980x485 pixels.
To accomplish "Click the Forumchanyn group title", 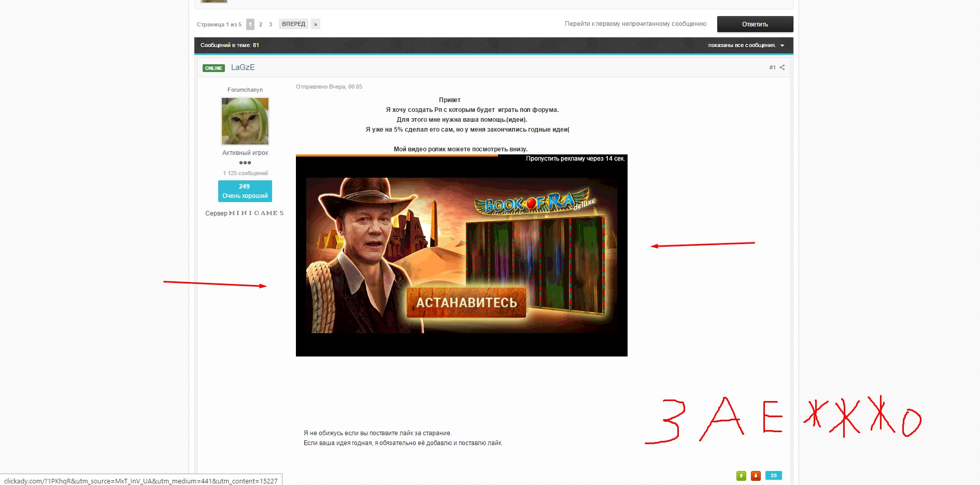I will pos(245,90).
